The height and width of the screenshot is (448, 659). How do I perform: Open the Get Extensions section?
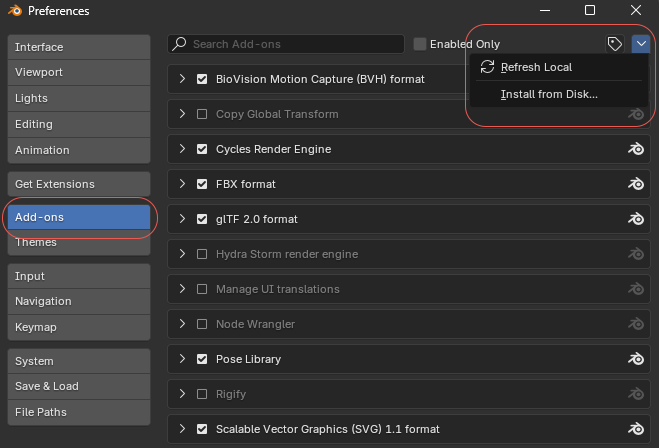coord(78,184)
